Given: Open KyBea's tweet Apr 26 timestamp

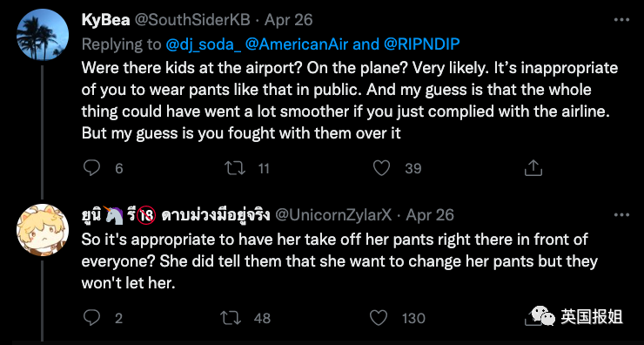Looking at the screenshot, I should coord(288,20).
